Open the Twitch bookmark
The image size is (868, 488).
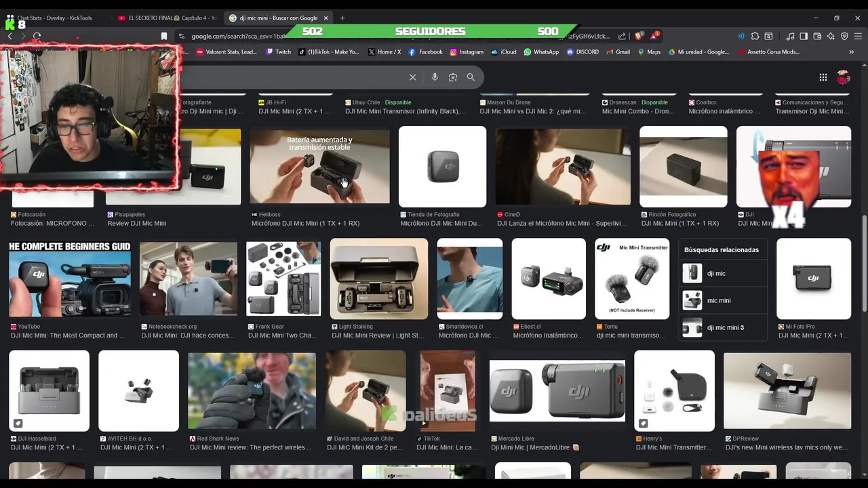coord(279,52)
